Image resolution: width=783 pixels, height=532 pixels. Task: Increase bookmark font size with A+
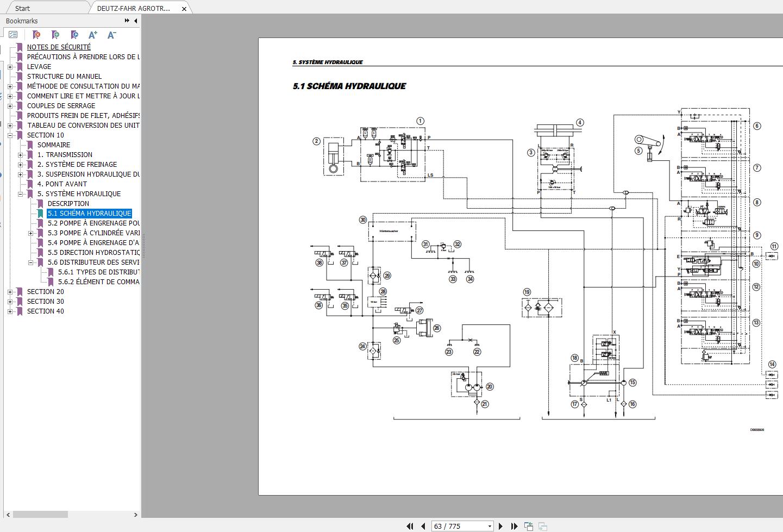(x=93, y=35)
